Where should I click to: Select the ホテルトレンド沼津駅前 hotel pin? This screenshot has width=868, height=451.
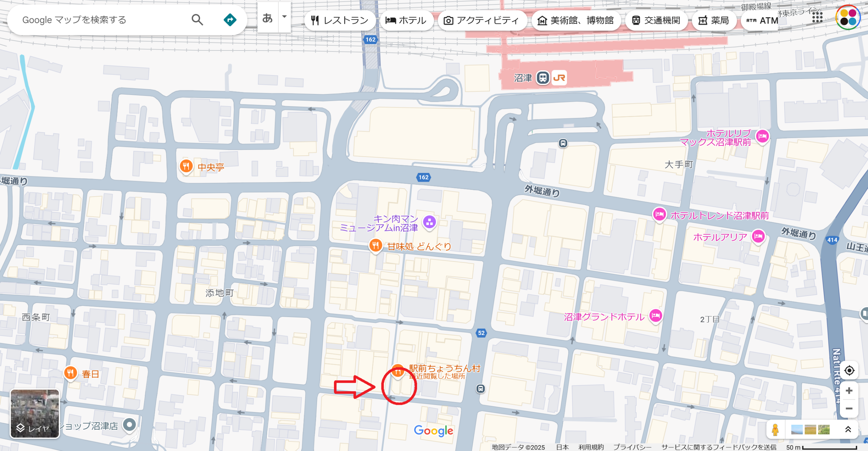[659, 215]
